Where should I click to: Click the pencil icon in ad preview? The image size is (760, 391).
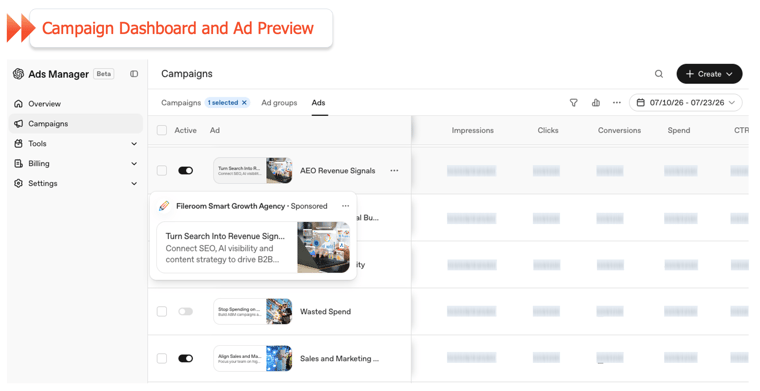[164, 206]
